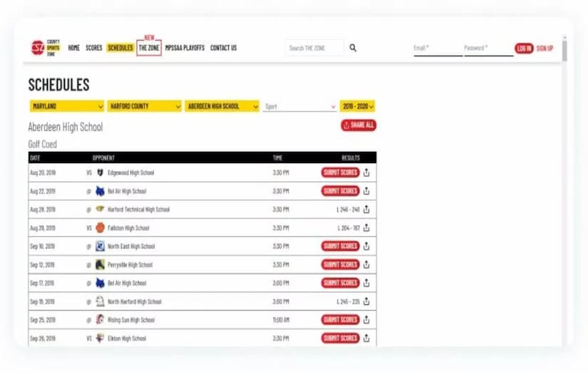Share the Harford Technical High School game
588x374 pixels.
pyautogui.click(x=366, y=209)
